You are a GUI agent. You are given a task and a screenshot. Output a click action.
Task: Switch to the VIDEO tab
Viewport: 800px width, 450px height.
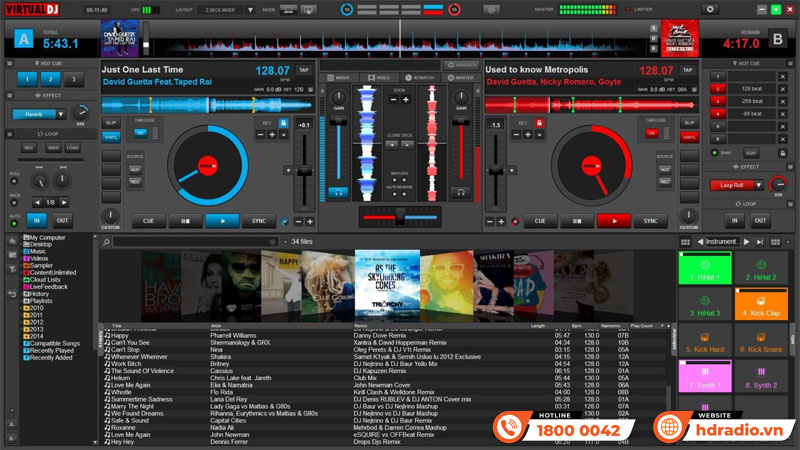click(379, 78)
